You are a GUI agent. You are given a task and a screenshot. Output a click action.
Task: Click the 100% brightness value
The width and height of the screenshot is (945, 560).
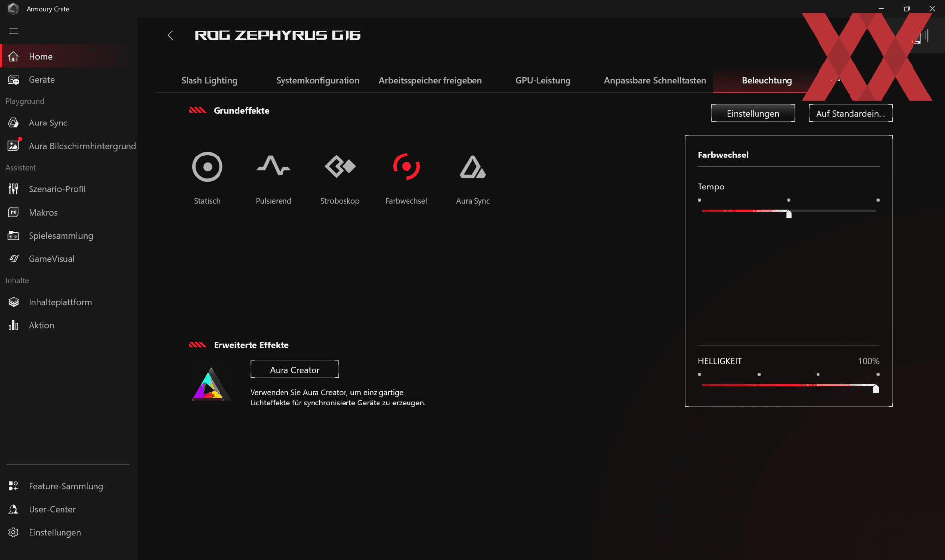click(868, 361)
